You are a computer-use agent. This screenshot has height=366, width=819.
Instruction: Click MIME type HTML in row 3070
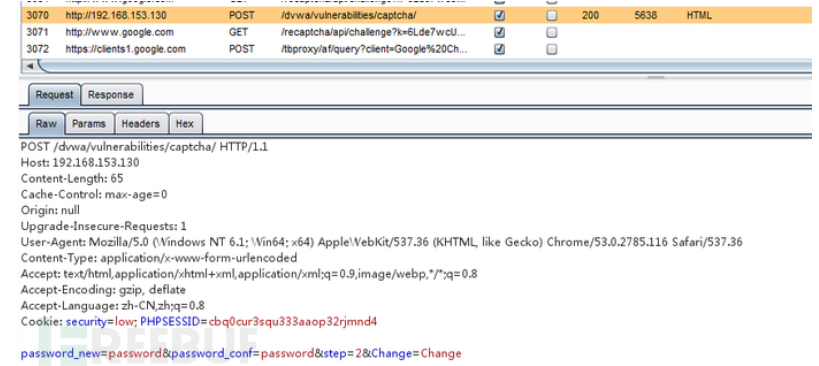tap(699, 16)
